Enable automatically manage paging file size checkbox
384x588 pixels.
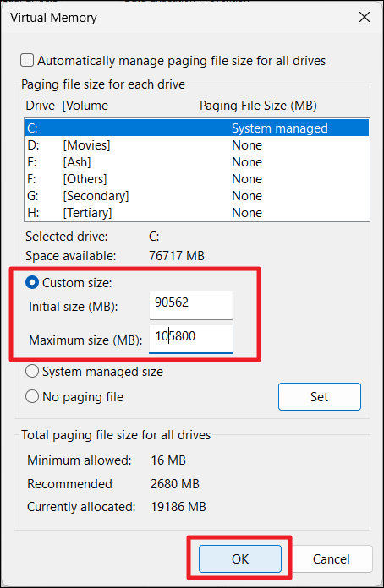point(27,60)
